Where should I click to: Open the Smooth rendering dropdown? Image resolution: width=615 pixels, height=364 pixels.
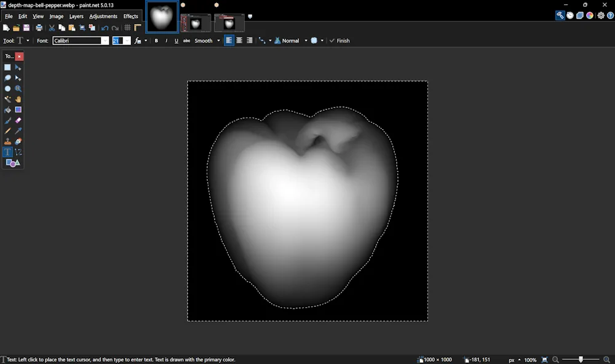click(208, 41)
